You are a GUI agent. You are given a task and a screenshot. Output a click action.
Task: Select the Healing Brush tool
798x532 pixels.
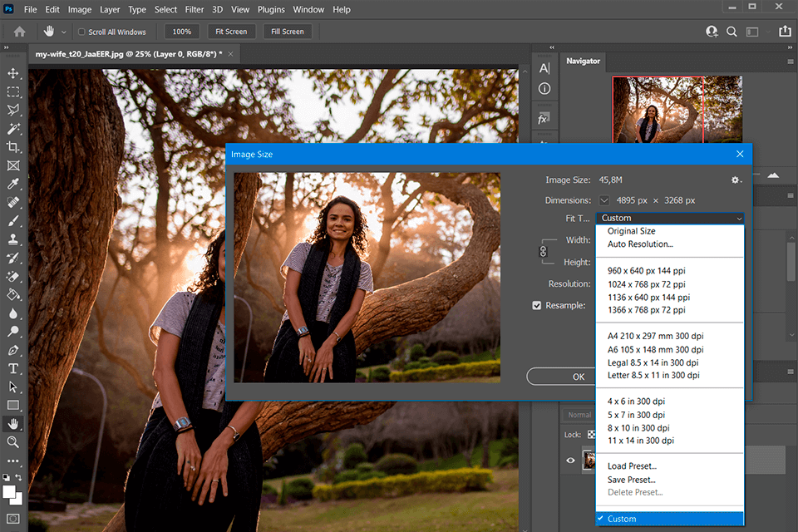click(x=13, y=202)
